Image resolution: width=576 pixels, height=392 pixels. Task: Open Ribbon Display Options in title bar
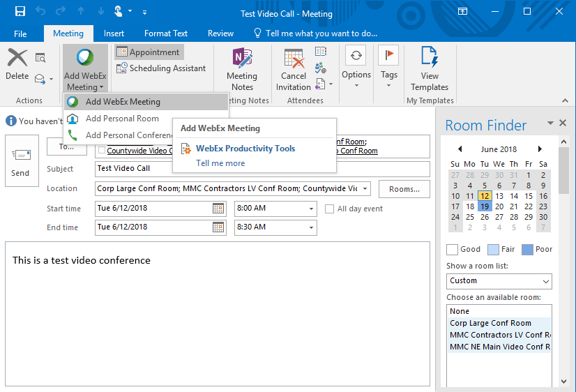[462, 11]
